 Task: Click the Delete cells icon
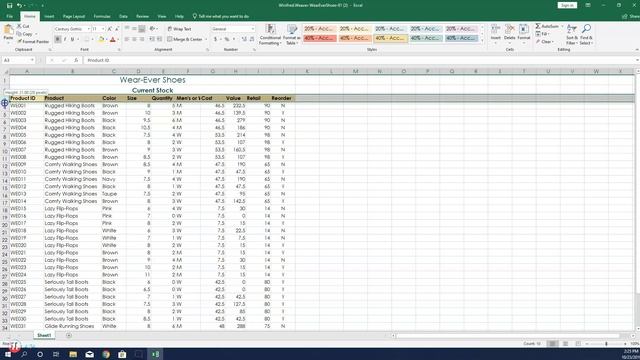510,29
